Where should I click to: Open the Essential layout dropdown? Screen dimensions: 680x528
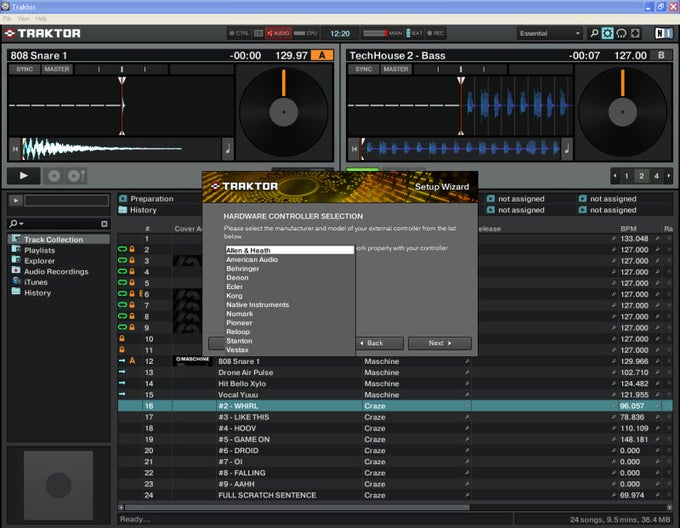click(550, 33)
